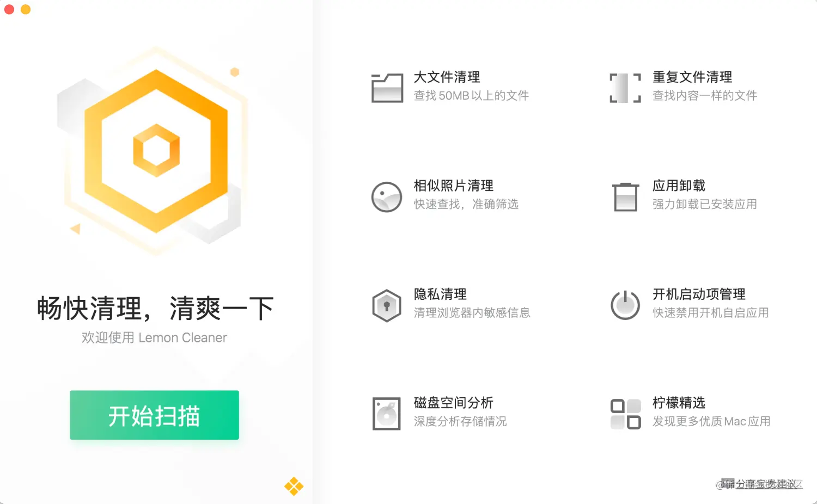
Task: Choose 应用卸载 feature title
Action: 679,186
